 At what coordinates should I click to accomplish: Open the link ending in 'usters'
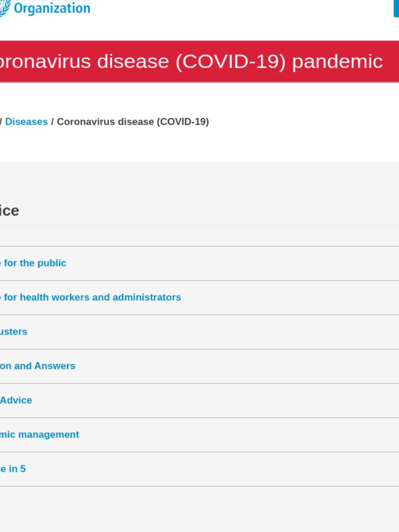click(x=14, y=331)
